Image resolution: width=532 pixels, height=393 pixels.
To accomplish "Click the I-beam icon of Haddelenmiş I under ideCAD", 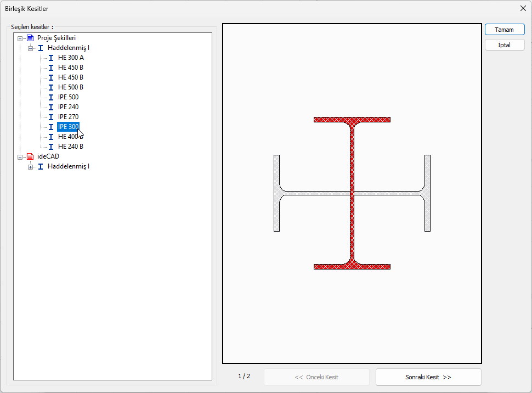I will (41, 166).
